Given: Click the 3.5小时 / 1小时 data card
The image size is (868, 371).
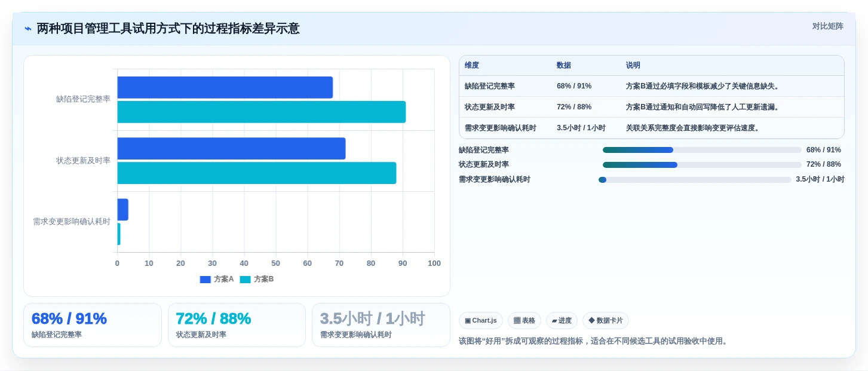Looking at the screenshot, I should (381, 325).
